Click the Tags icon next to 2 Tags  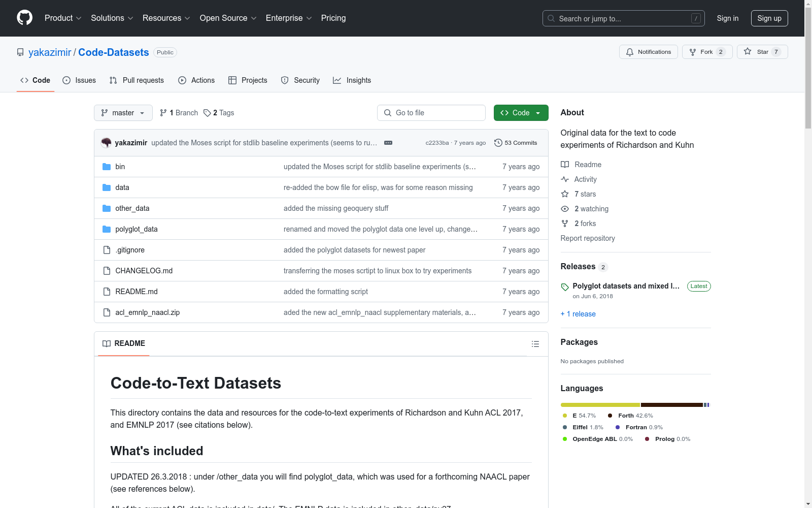click(207, 113)
